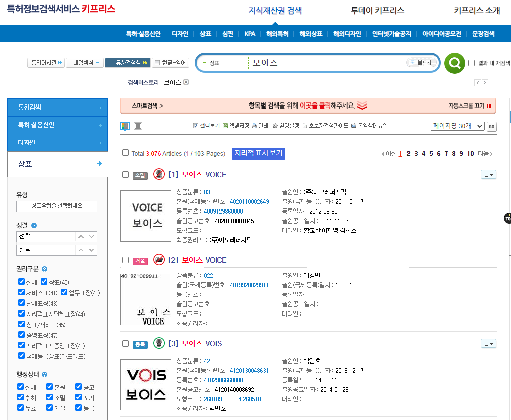Viewport: 511px width, 420px height.
Task: Click 지리적 표시 보기 button
Action: tap(258, 153)
